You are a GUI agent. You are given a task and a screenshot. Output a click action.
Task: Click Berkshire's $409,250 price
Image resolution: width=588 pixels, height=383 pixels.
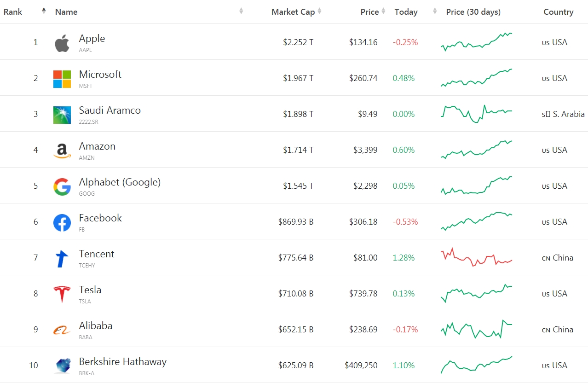361,366
